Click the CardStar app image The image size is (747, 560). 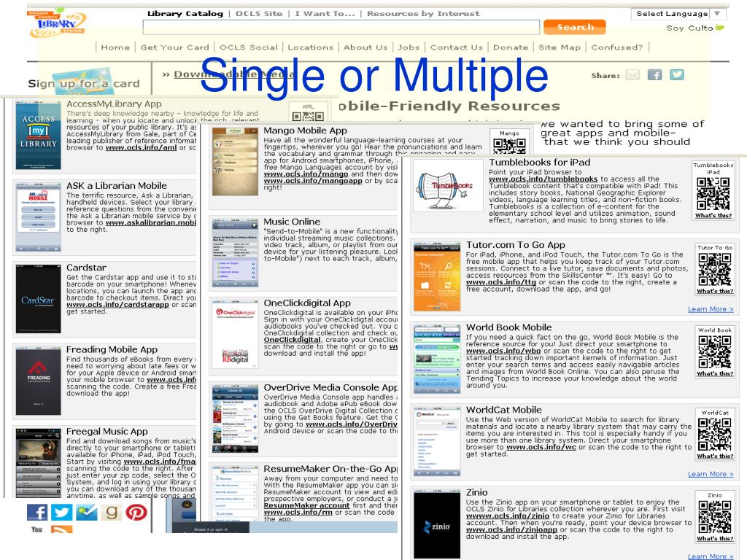[x=38, y=300]
